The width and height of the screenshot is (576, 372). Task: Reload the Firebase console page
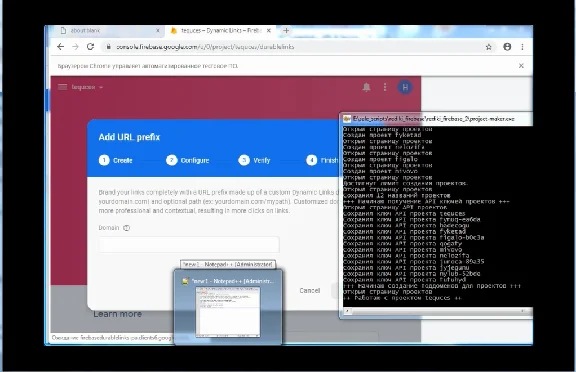[x=90, y=47]
